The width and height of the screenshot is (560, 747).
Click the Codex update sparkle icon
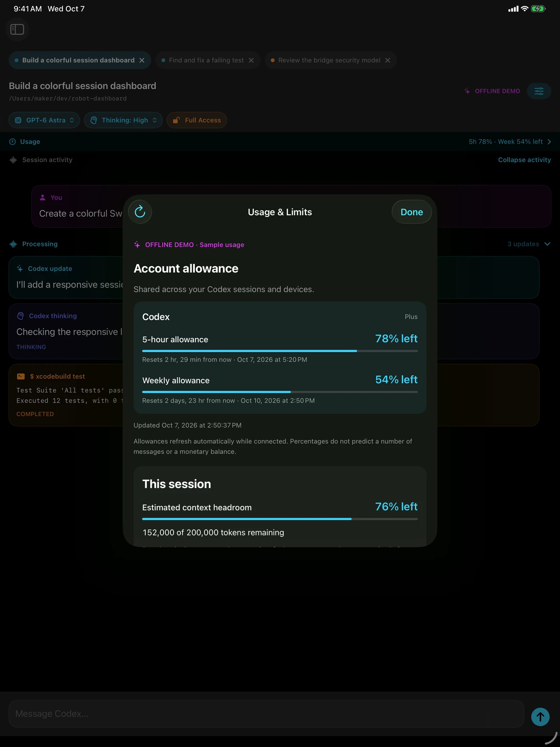click(20, 268)
